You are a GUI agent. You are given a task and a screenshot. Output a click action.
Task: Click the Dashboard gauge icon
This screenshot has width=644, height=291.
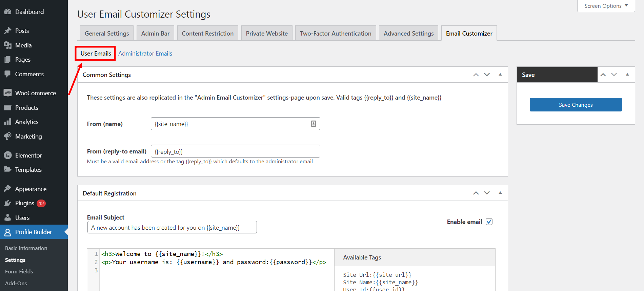(x=7, y=12)
